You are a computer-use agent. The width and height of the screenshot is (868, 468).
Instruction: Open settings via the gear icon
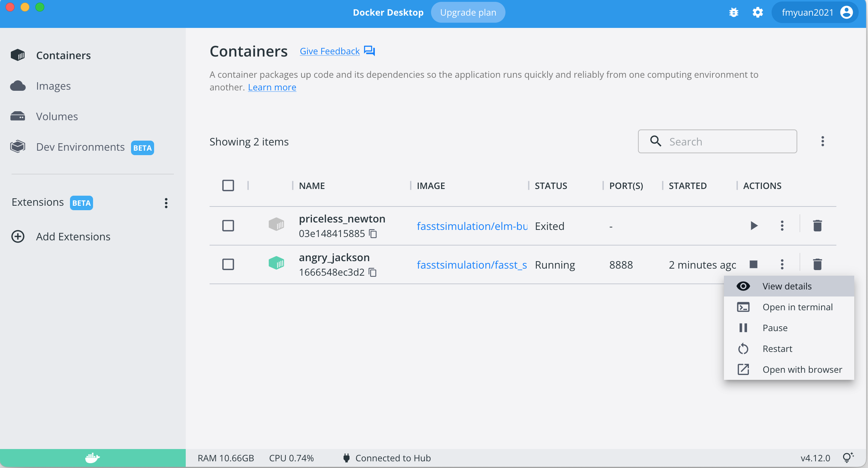(757, 13)
